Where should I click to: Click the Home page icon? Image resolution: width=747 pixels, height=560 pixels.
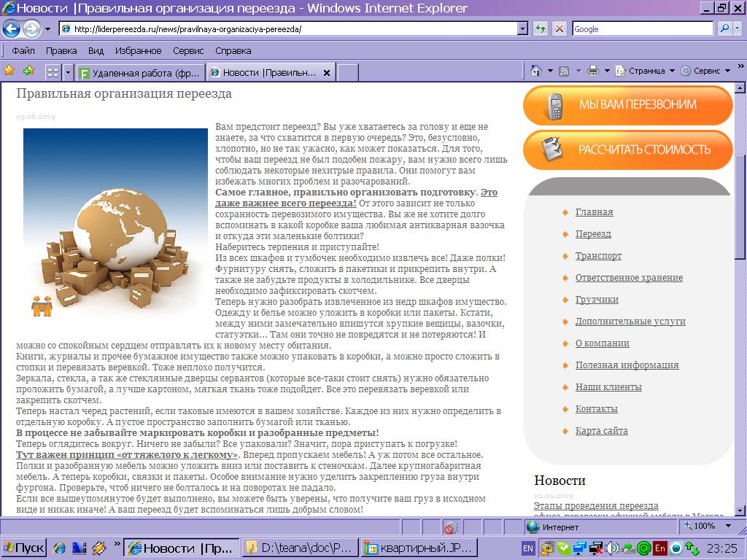(x=536, y=71)
